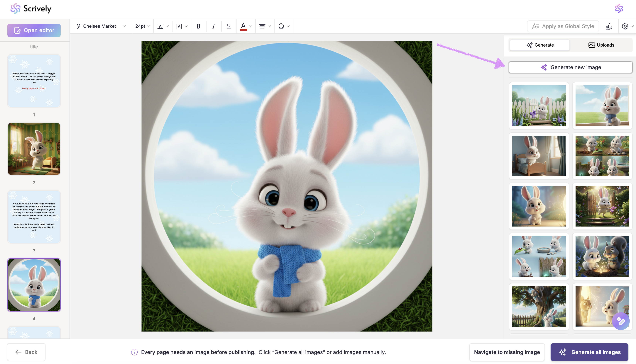Screen dimensions: 636x364
Task: Click the Scrively logo in top-right corner
Action: (619, 8)
